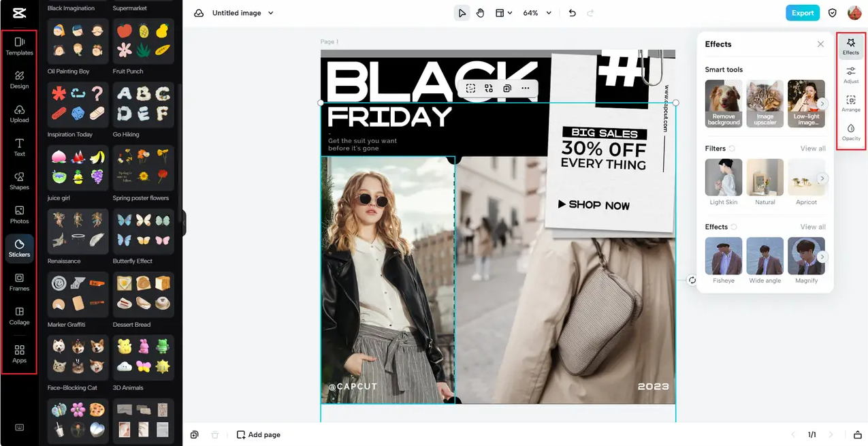Open the user profile avatar
The height and width of the screenshot is (446, 868).
point(854,13)
